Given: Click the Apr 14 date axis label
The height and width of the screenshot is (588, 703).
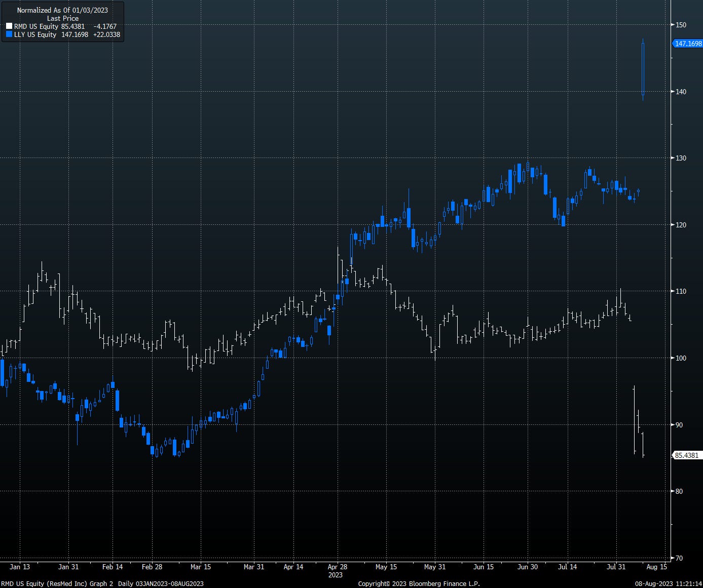Looking at the screenshot, I should click(x=293, y=567).
